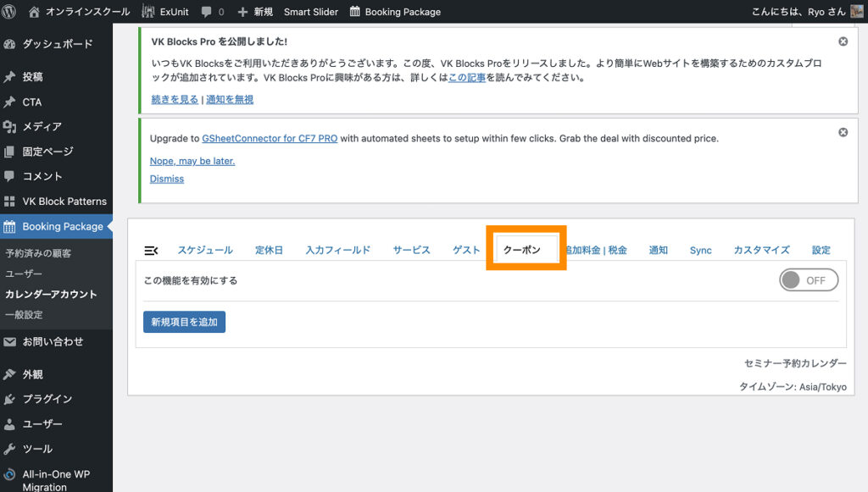Open the 新規 menu in admin bar
This screenshot has width=868, height=492.
tap(255, 12)
